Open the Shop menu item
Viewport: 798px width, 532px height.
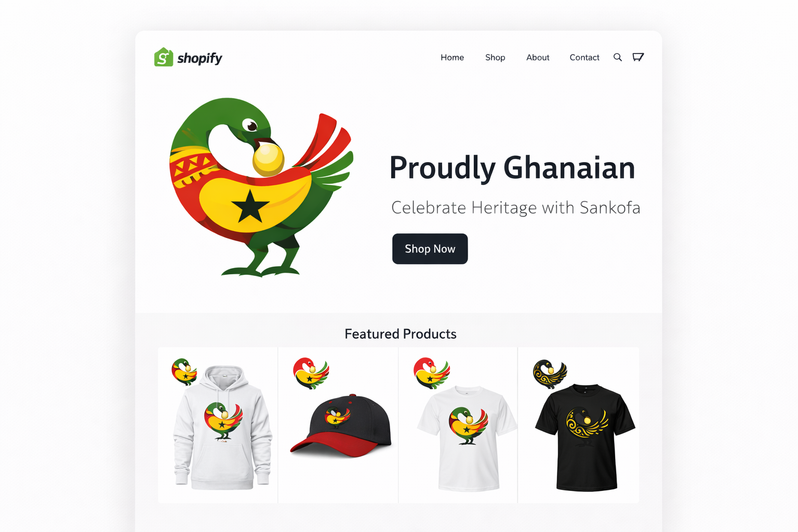(x=495, y=58)
